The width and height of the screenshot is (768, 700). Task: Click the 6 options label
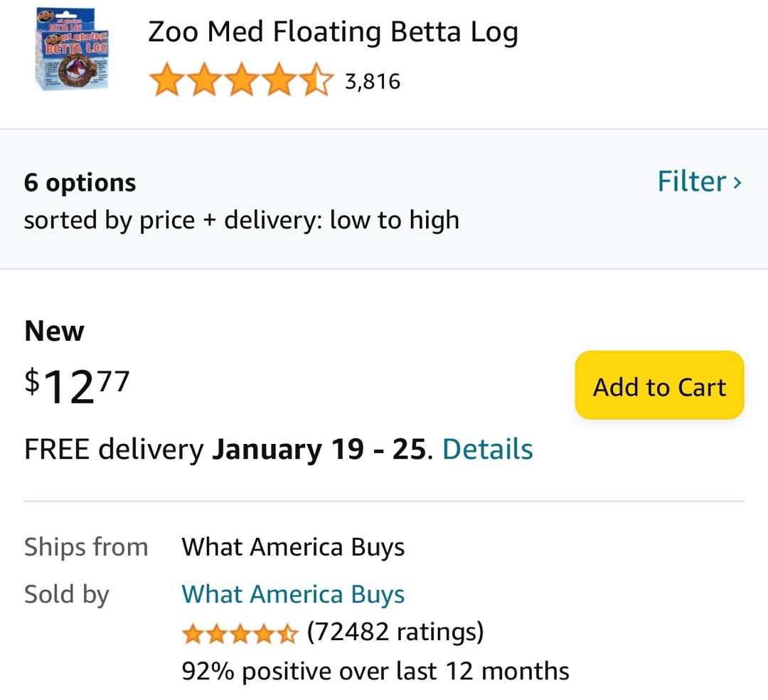(x=80, y=181)
